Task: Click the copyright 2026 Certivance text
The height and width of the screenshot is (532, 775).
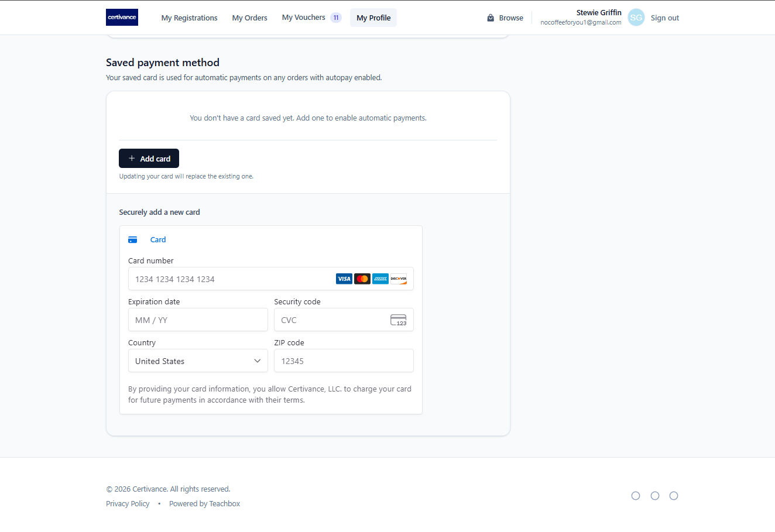Action: pyautogui.click(x=168, y=489)
